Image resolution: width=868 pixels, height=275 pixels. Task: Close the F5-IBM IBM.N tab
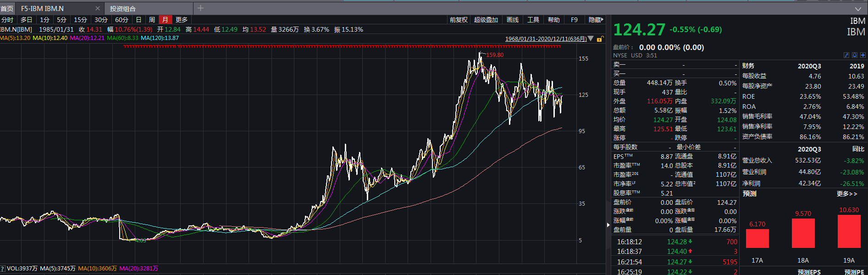pyautogui.click(x=98, y=8)
